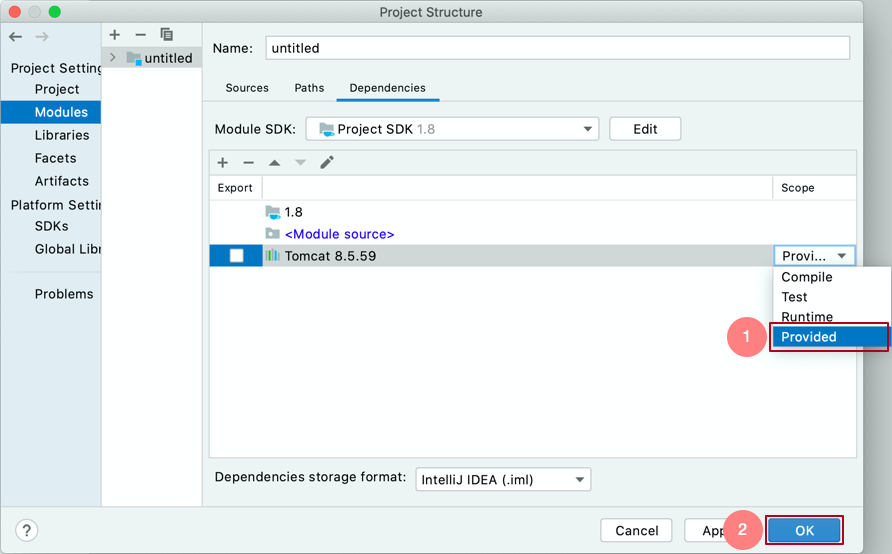
Task: Click the Export column header
Action: [x=235, y=188]
